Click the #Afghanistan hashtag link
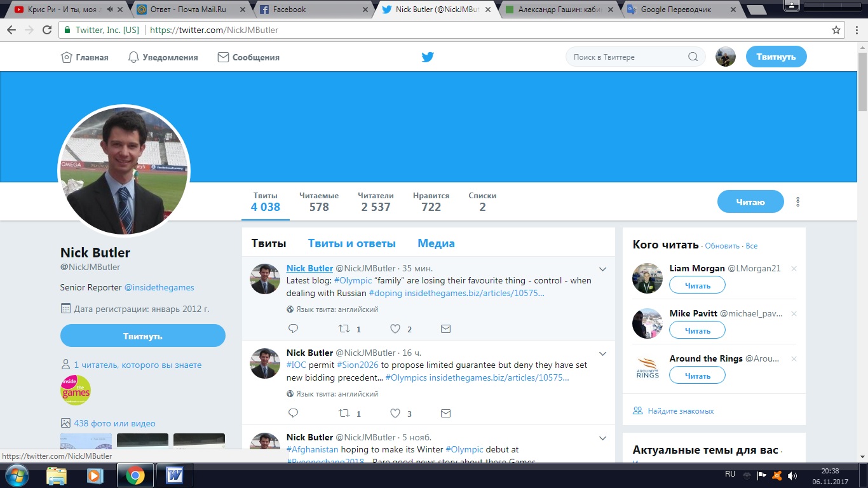This screenshot has width=868, height=488. pos(313,449)
